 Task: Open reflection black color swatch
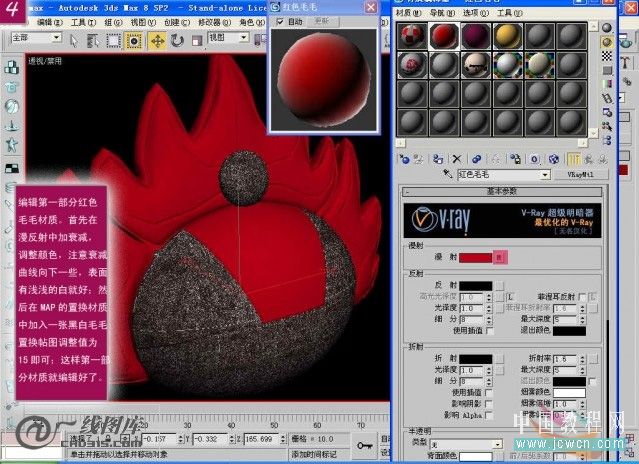click(x=476, y=286)
